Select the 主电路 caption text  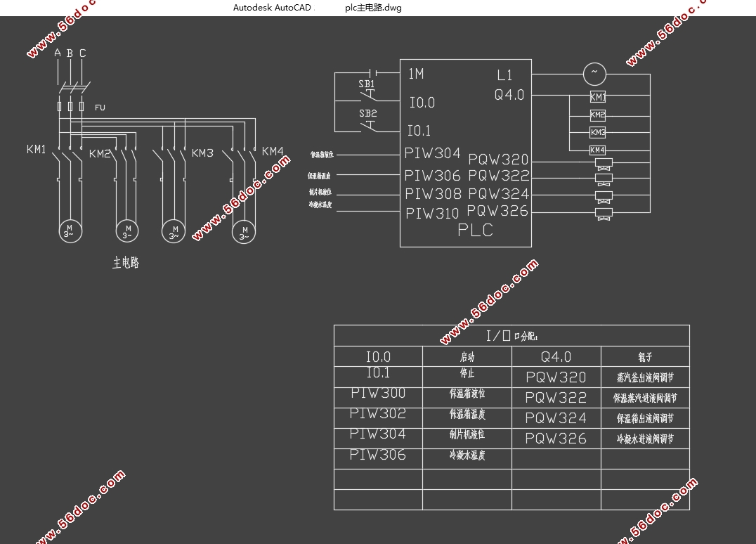pos(126,262)
